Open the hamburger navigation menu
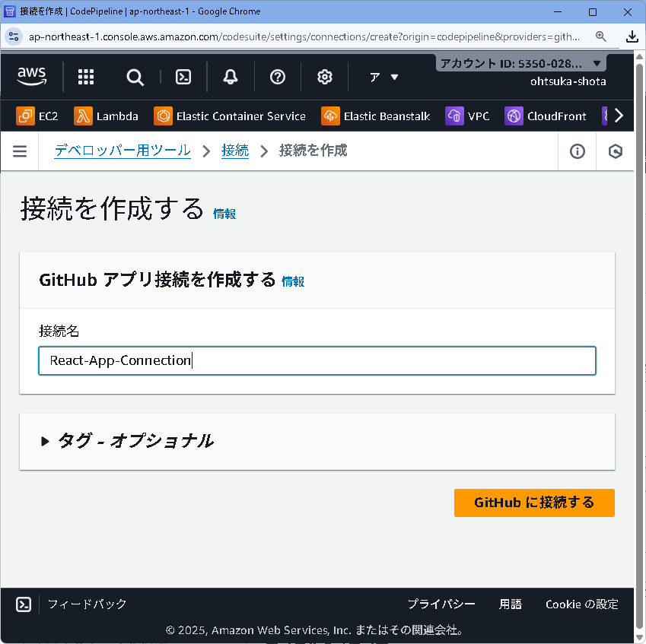This screenshot has height=644, width=646. [20, 151]
